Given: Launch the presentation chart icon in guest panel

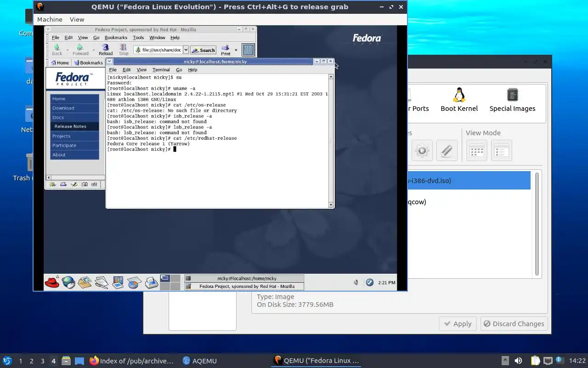Looking at the screenshot, I should [118, 282].
